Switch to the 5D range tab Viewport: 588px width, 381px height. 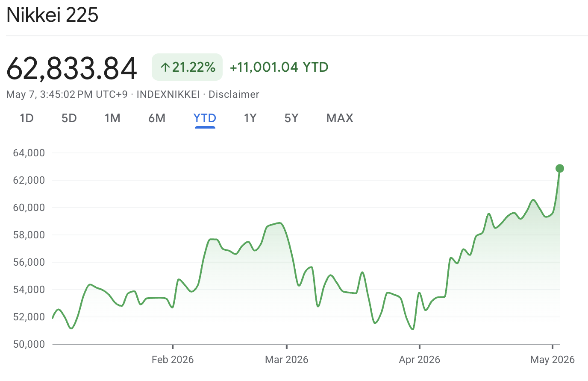(69, 118)
